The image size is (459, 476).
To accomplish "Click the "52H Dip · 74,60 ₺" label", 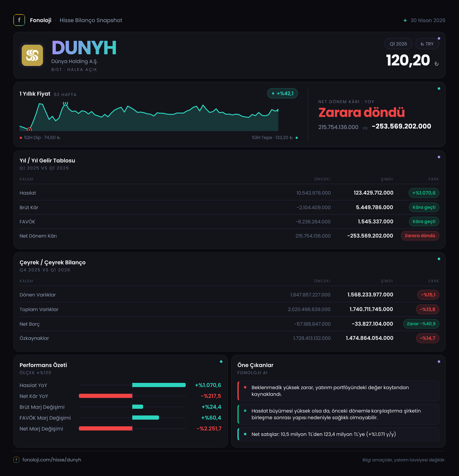I will (42, 138).
